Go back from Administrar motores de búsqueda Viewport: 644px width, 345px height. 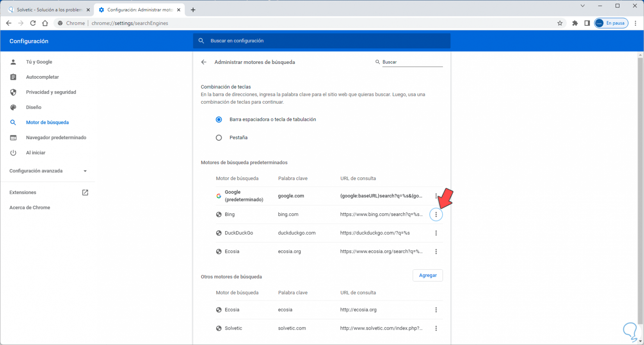[x=204, y=62]
